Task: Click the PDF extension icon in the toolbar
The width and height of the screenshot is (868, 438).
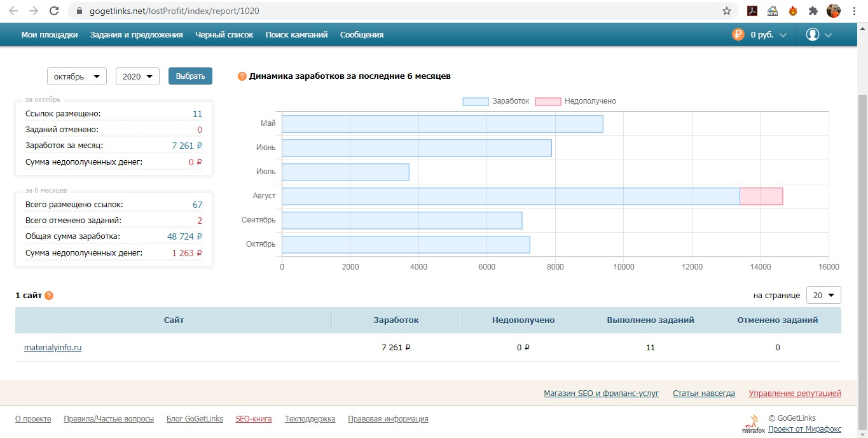Action: click(751, 11)
